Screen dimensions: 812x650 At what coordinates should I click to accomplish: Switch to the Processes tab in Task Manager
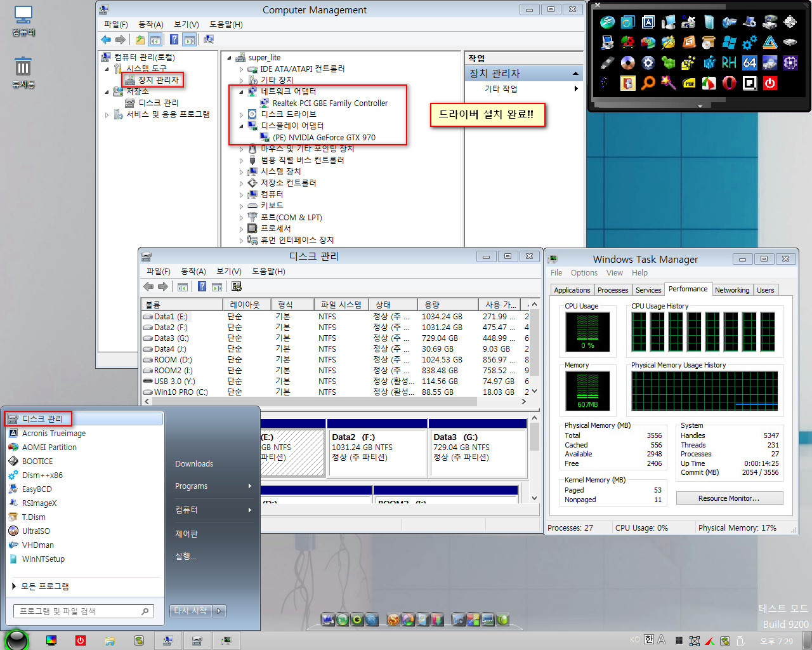(x=613, y=290)
